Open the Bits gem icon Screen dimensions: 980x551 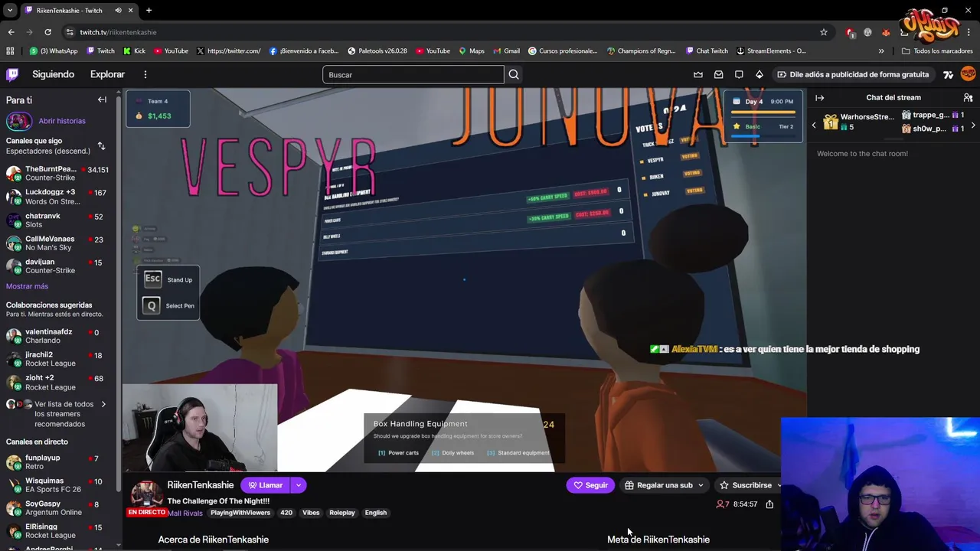[x=759, y=74]
